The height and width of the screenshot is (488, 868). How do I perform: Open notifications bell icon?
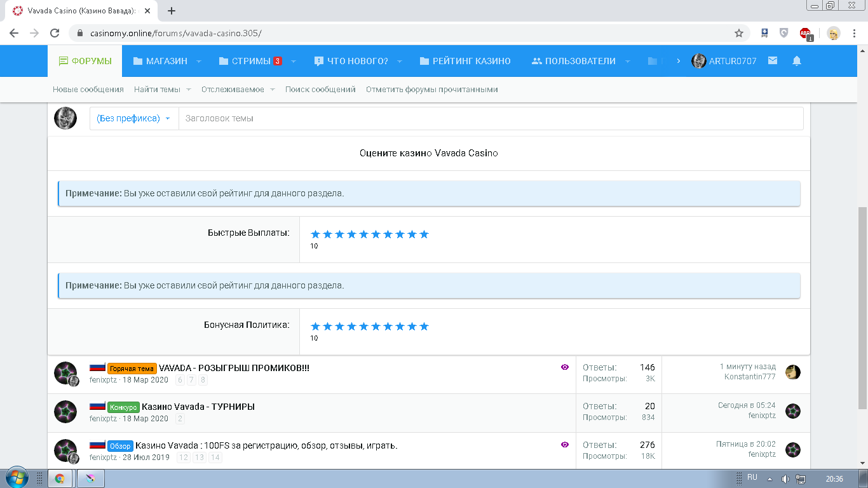[797, 61]
